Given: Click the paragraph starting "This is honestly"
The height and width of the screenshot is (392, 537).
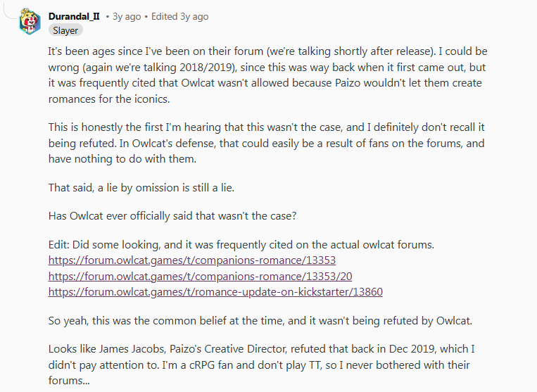Looking at the screenshot, I should click(x=267, y=143).
